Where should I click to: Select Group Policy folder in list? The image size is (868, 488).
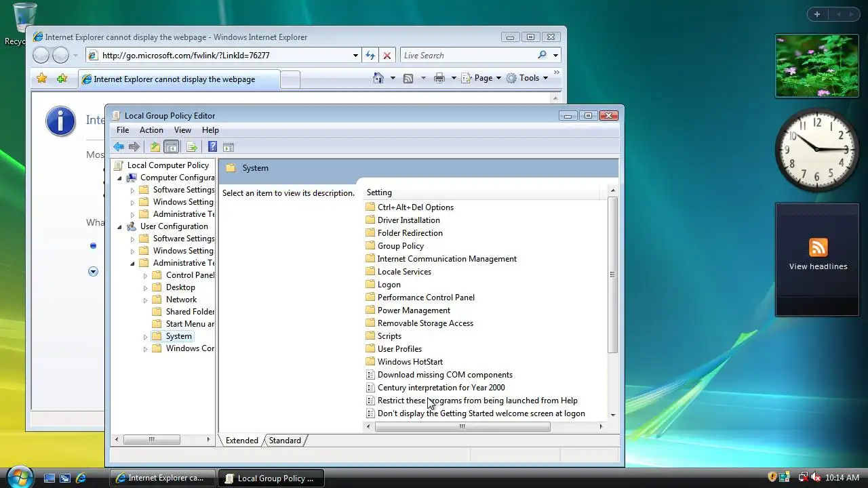pos(395,246)
